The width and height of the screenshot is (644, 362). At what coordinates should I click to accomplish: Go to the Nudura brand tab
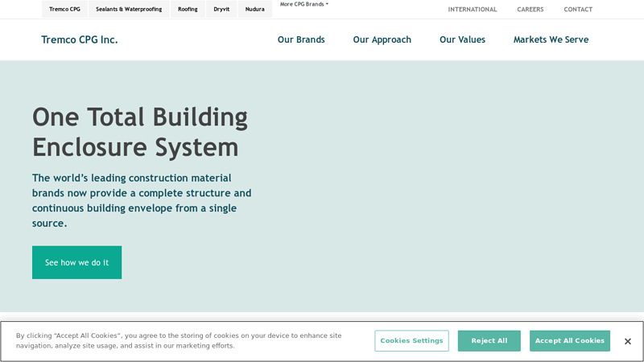[254, 9]
